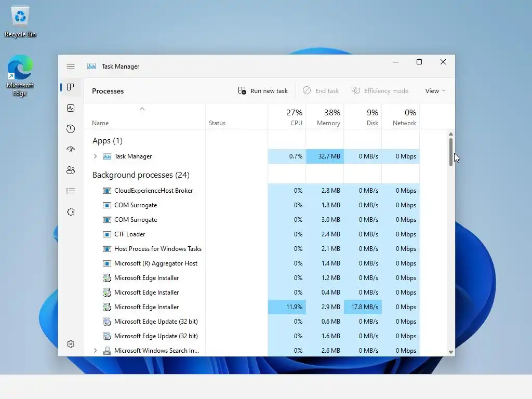The image size is (532, 399).
Task: Select the Processes sidebar icon
Action: [x=71, y=87]
